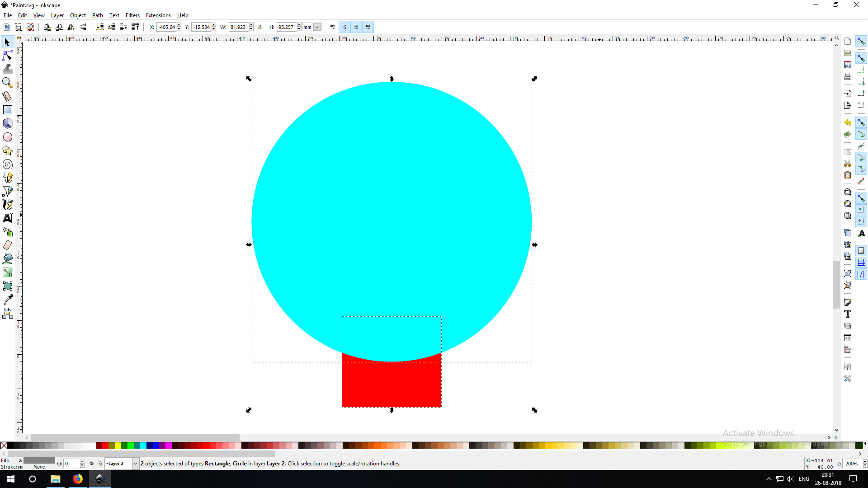Viewport: 868px width, 488px height.
Task: Toggle scale stroke width with object
Action: pyautogui.click(x=333, y=27)
